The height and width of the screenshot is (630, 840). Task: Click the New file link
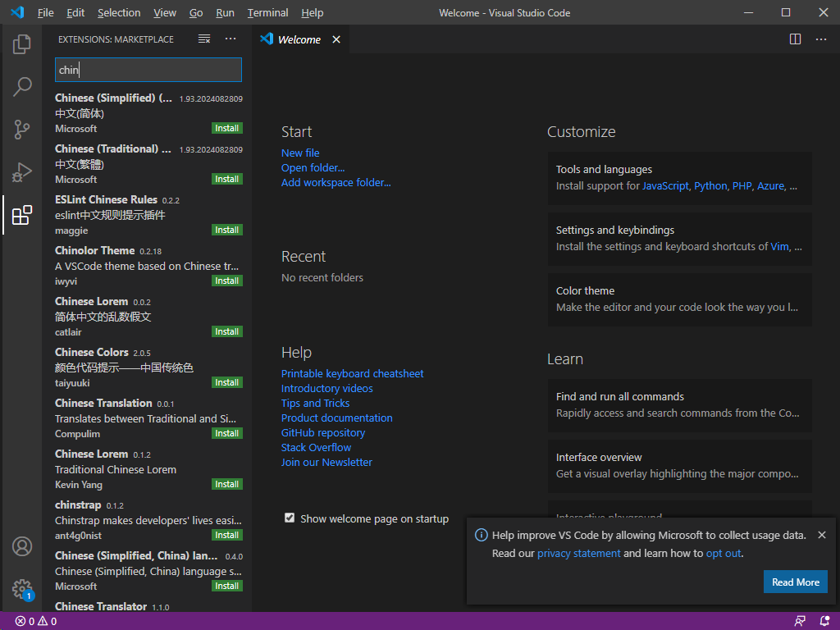(300, 153)
